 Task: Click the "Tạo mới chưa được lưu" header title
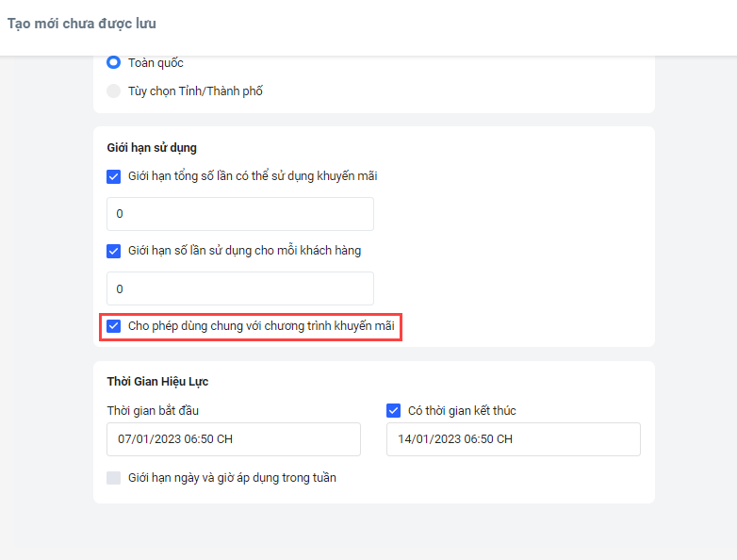pyautogui.click(x=82, y=24)
